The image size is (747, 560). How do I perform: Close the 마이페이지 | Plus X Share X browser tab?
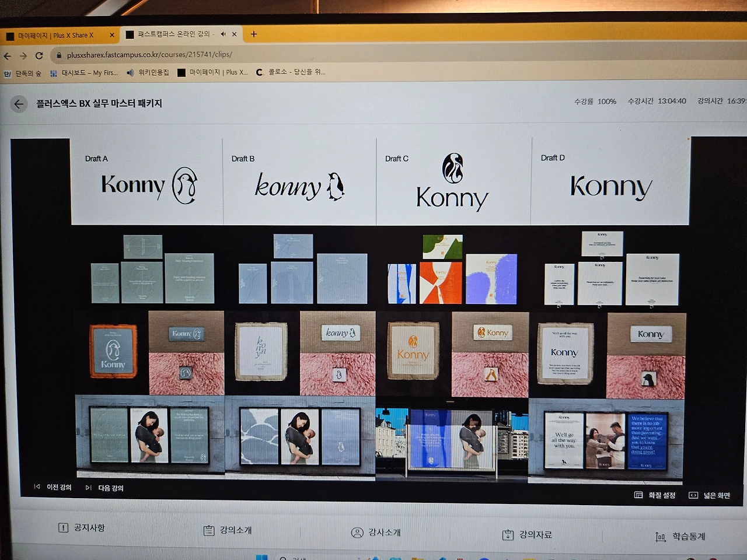coord(112,35)
